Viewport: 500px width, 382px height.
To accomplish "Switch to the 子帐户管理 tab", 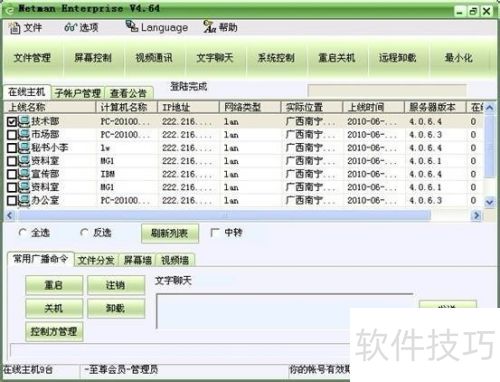I will [x=78, y=93].
